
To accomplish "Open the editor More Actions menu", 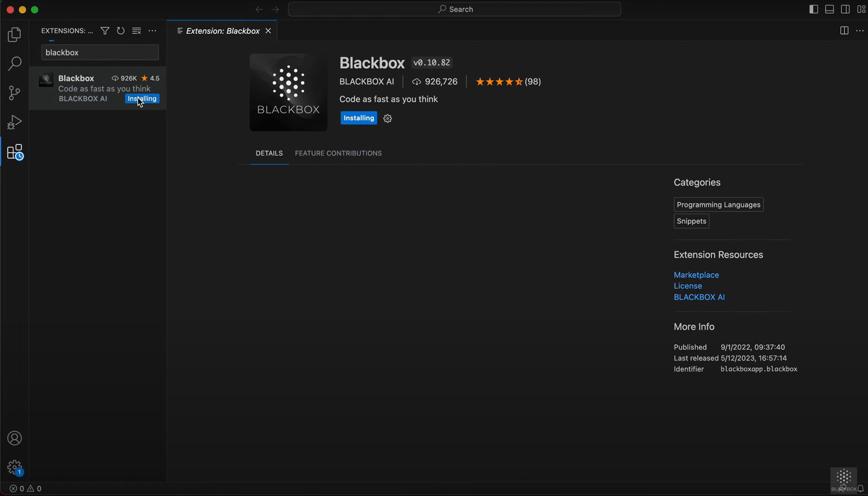I will [x=861, y=31].
